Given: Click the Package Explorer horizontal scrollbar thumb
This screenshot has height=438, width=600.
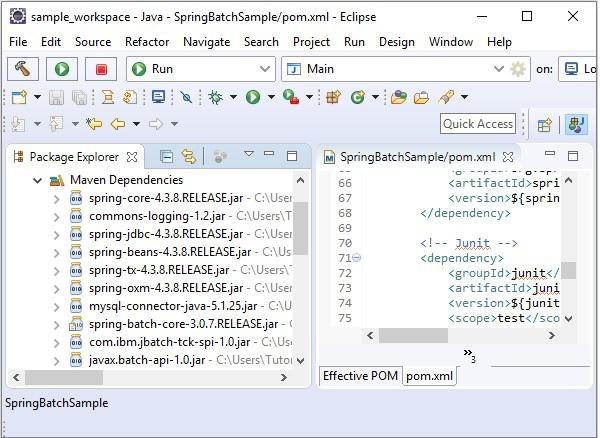Looking at the screenshot, I should [x=64, y=377].
